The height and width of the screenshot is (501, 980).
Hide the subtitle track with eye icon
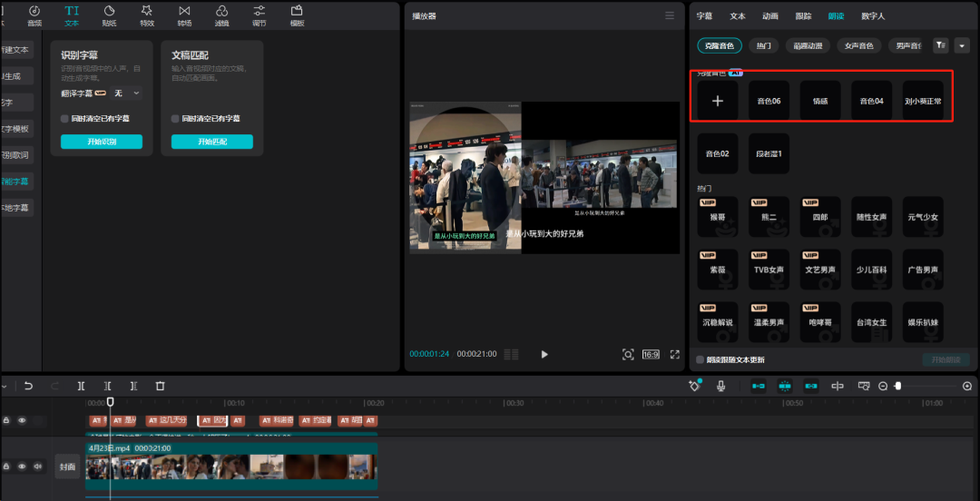22,420
